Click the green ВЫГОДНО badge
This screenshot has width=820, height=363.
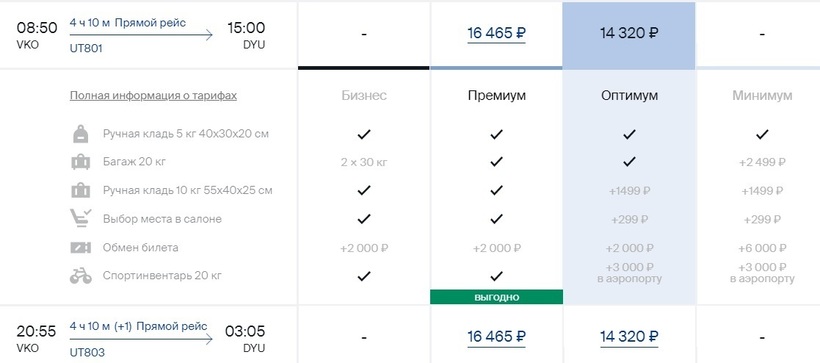(x=496, y=297)
